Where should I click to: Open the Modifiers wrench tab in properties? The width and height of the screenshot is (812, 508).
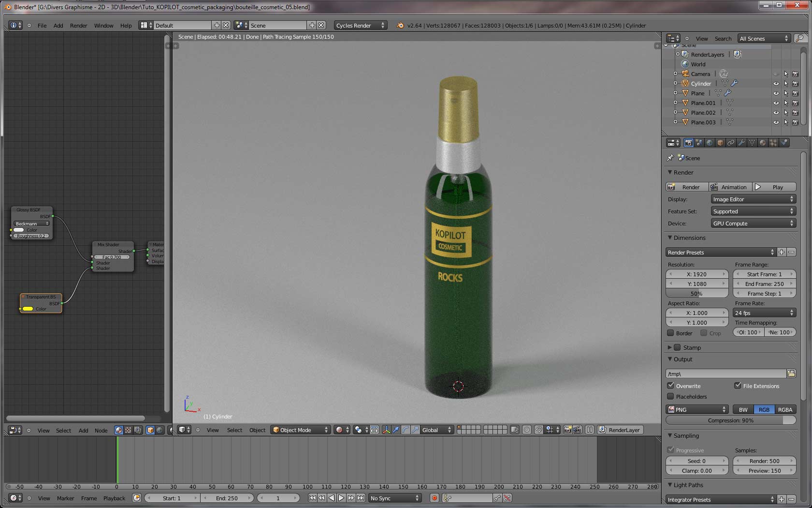pyautogui.click(x=741, y=143)
